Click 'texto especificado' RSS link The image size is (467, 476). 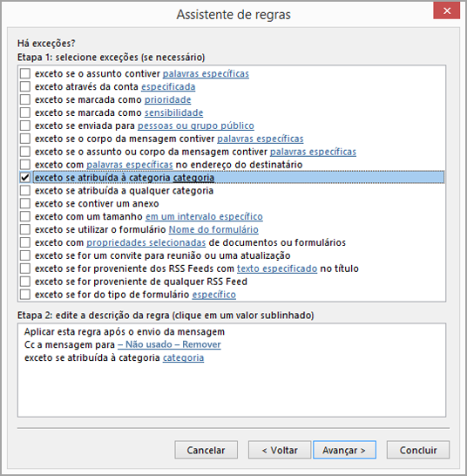point(277,269)
